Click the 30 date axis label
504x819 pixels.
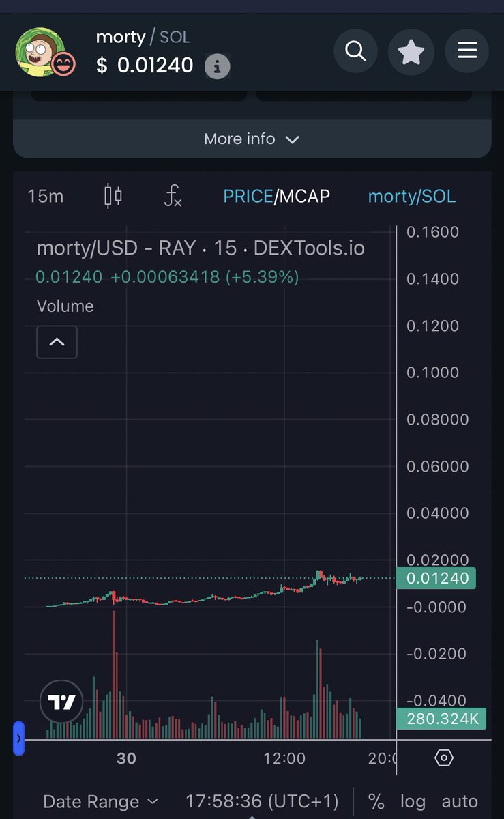(126, 758)
